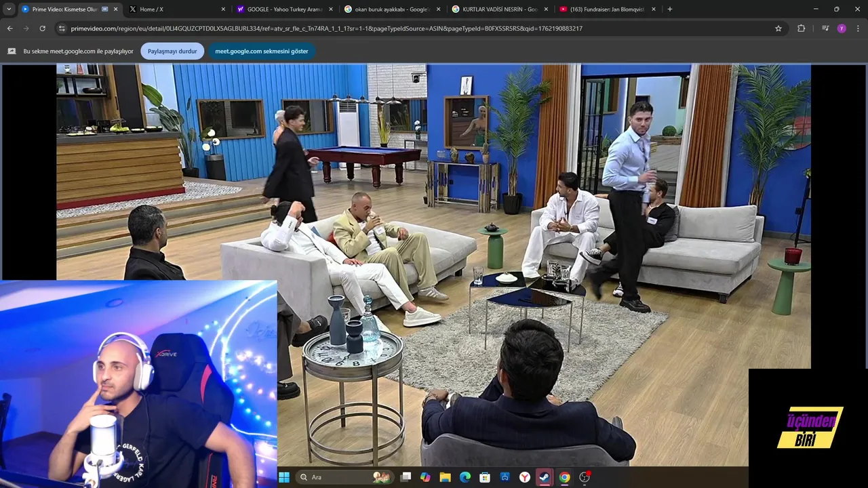Screen dimensions: 868x488
Task: Open the media control button
Action: (825, 28)
